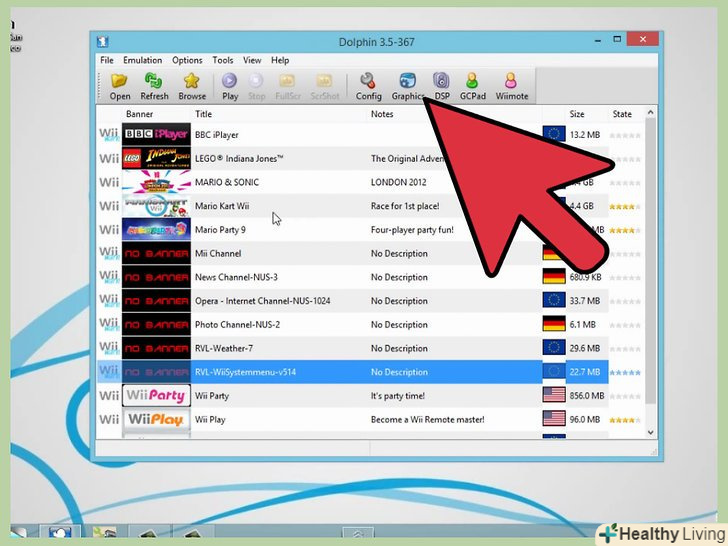Viewport: 728px width, 546px height.
Task: Open GCPad controller settings
Action: click(472, 86)
